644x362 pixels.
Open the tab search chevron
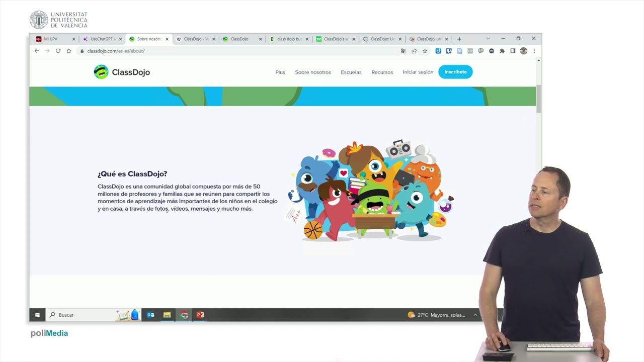(x=488, y=39)
